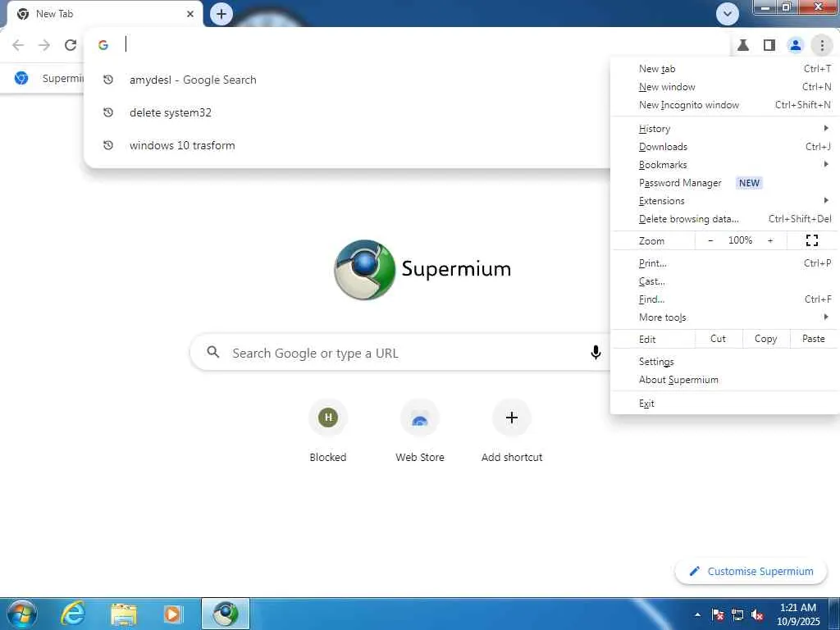Screen dimensions: 840x630
Task: Click the magnifier icon in search box
Action: 213,352
